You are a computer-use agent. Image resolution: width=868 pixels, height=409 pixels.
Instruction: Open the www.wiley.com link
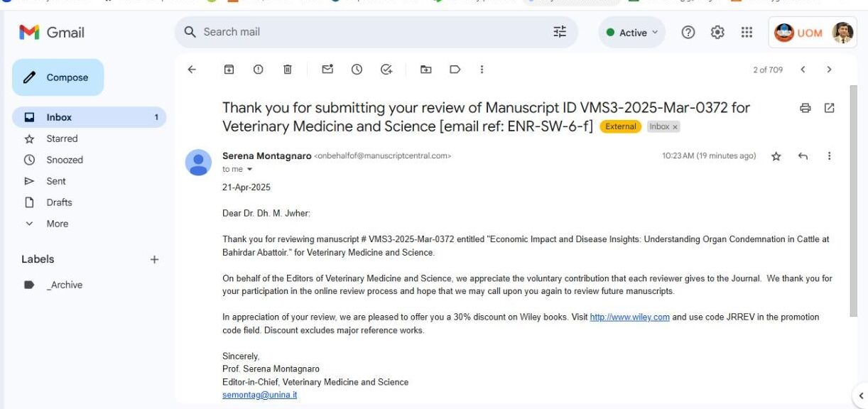coord(629,317)
